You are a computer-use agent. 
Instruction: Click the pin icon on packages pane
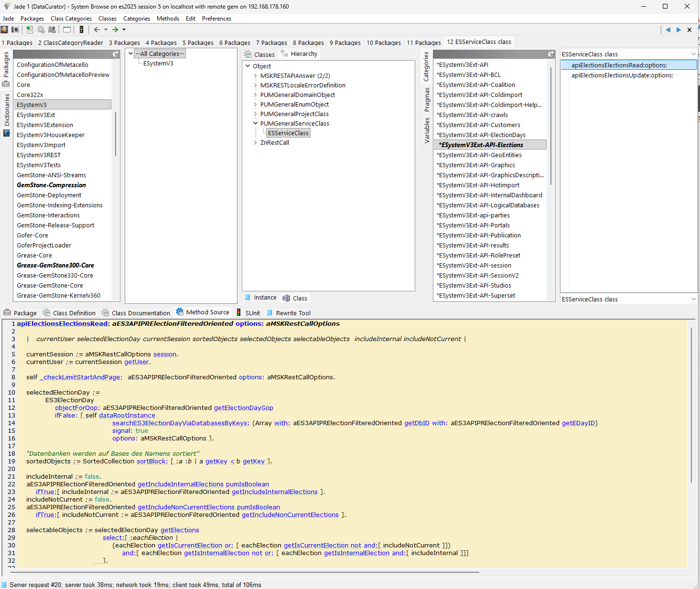click(x=116, y=54)
